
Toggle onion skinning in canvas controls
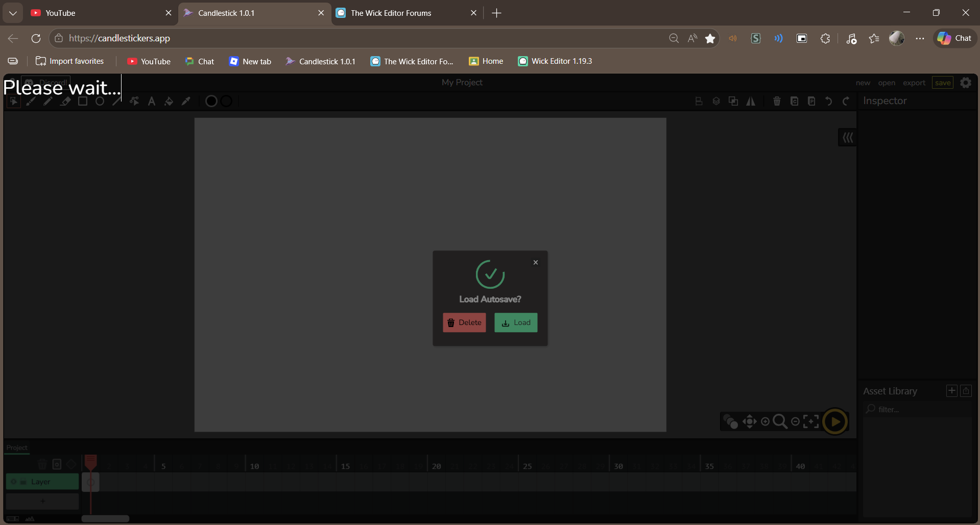731,421
